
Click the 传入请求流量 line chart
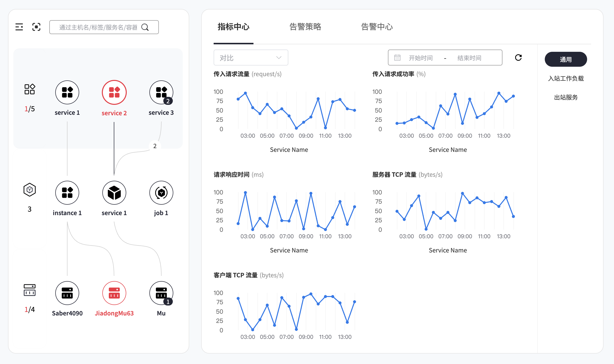(x=296, y=110)
